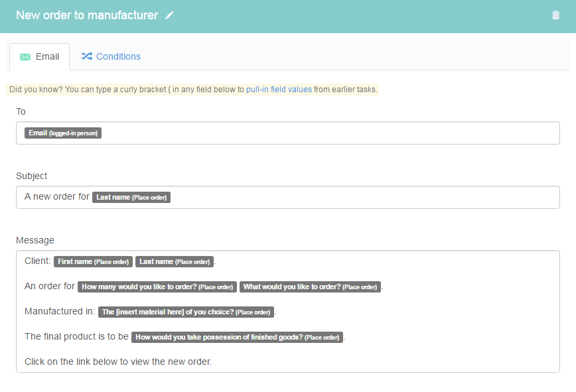The height and width of the screenshot is (392, 576).
Task: Select the How many would you like tag
Action: 157,287
